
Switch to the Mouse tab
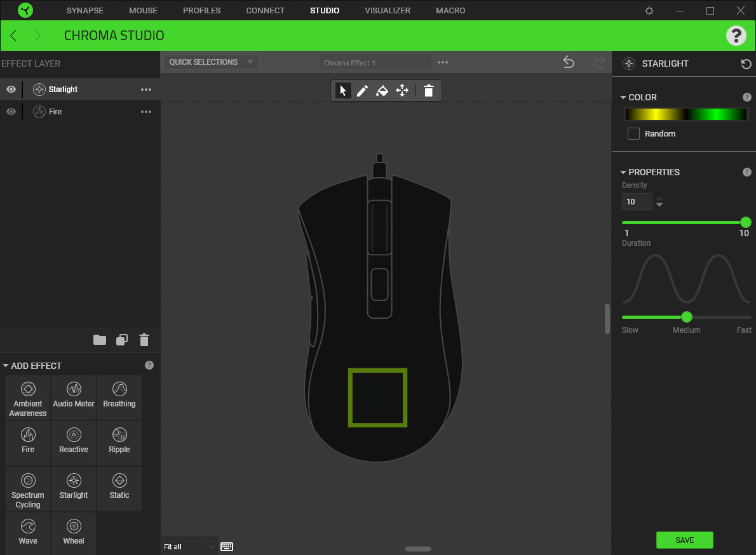point(143,11)
